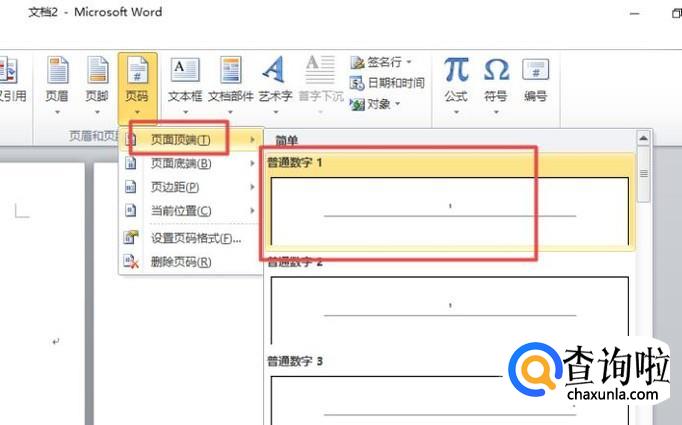Choose 设置页码格式(F)... menu entry
This screenshot has height=425, width=682.
[x=191, y=238]
